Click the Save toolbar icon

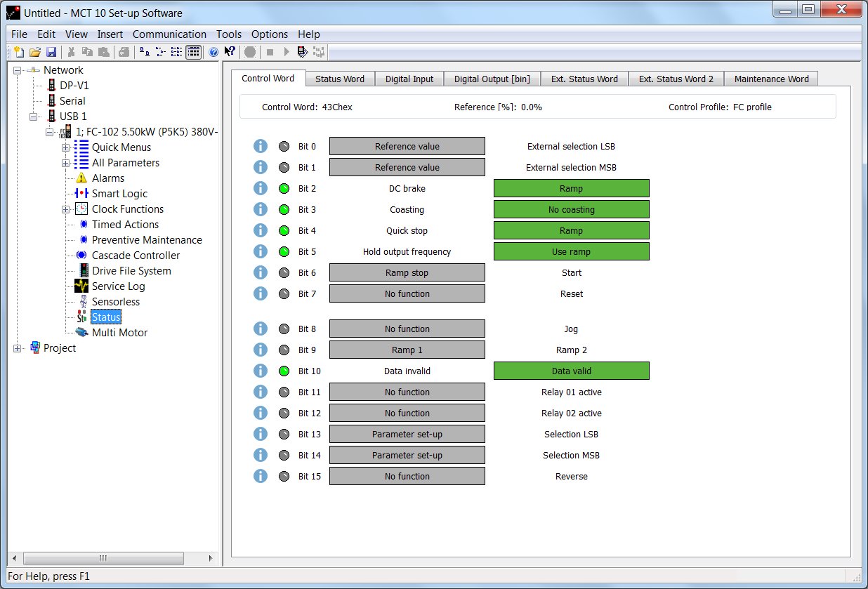point(51,52)
